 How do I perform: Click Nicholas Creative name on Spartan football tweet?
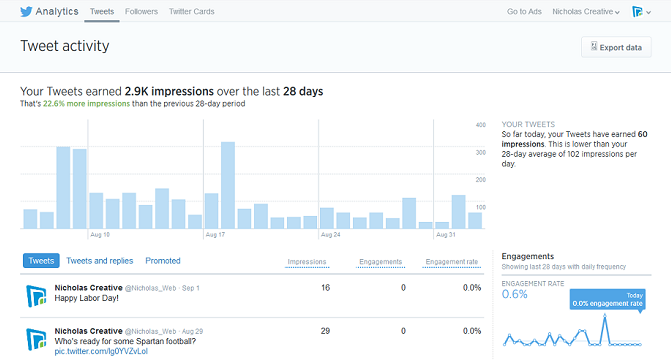coord(89,331)
